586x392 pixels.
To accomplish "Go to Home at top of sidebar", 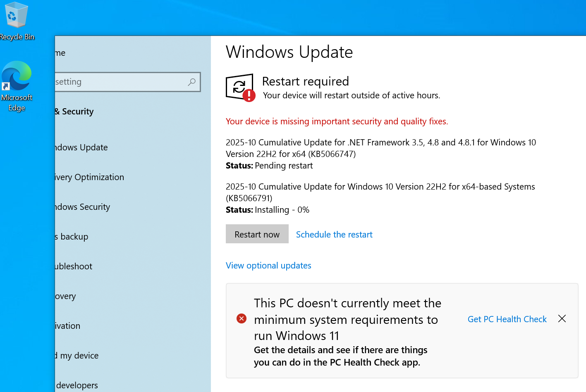I will pos(61,53).
